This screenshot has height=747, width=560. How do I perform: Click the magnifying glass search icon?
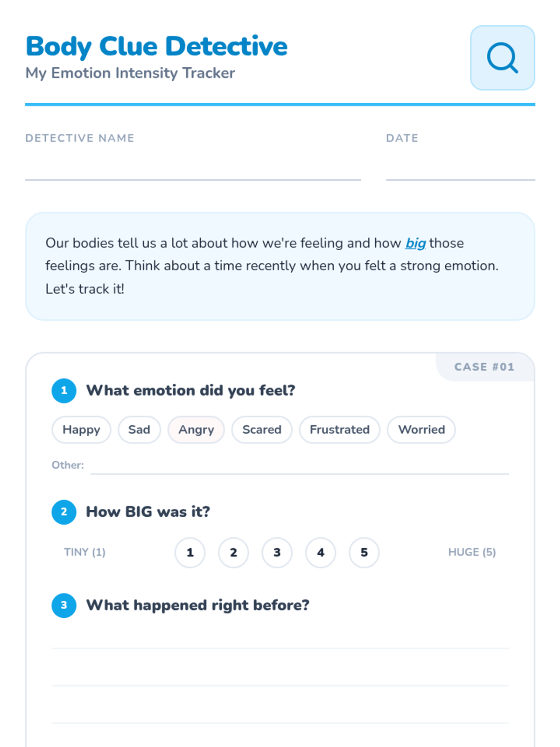tap(502, 58)
